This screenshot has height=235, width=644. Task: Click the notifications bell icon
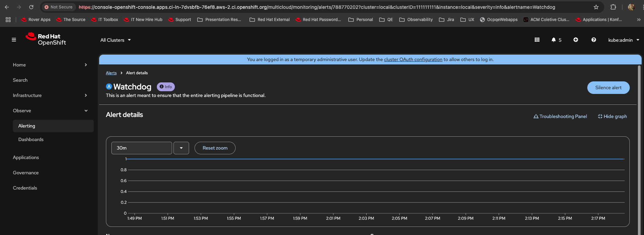point(554,40)
